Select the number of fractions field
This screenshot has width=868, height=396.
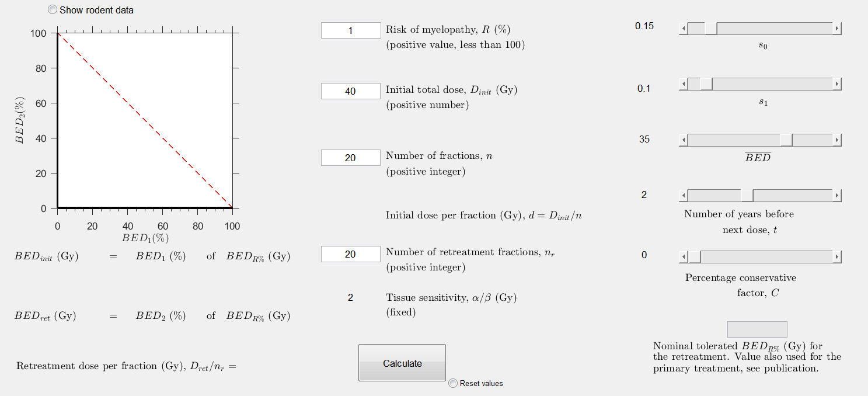pyautogui.click(x=351, y=157)
